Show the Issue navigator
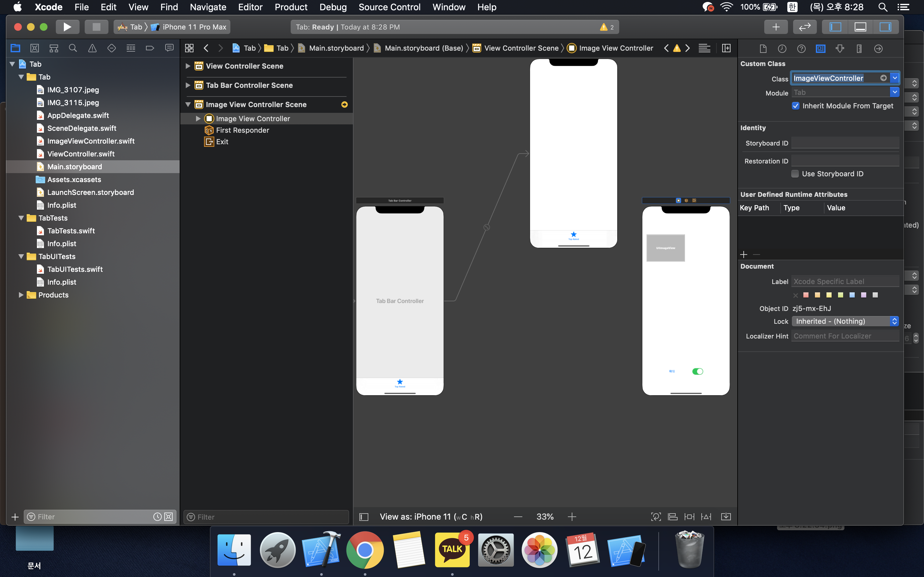The width and height of the screenshot is (924, 577). pos(92,48)
